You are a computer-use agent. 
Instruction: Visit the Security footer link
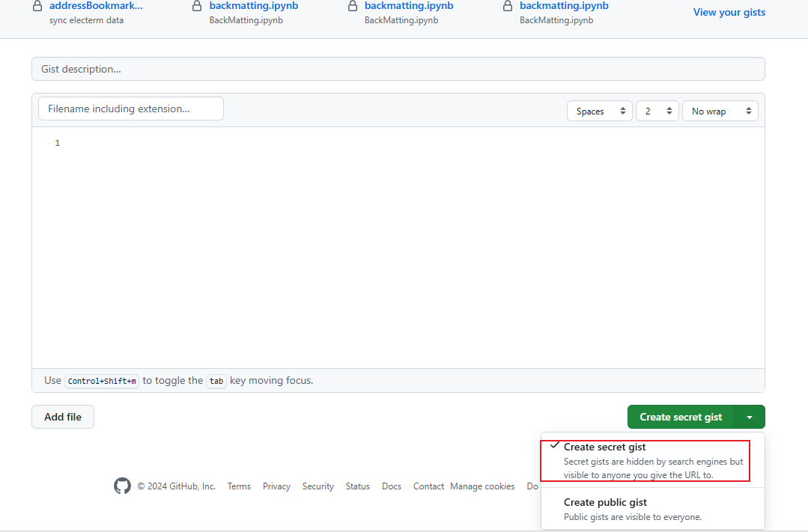(318, 486)
